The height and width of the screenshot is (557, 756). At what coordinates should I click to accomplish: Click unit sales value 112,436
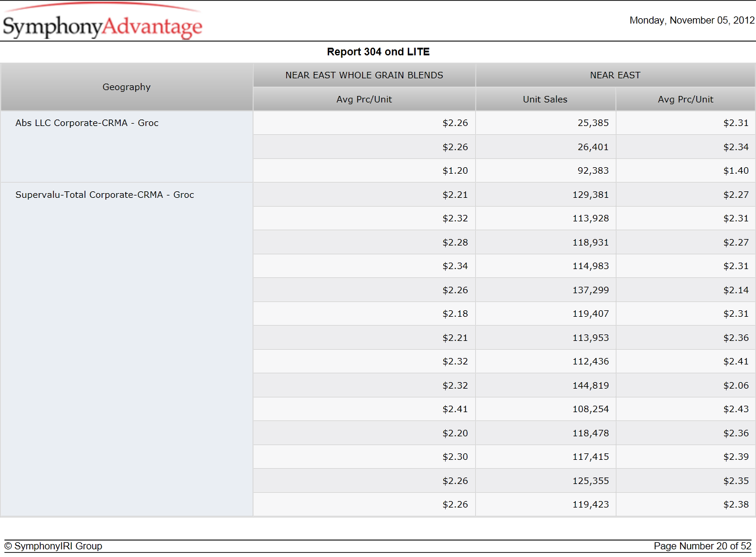coord(591,362)
